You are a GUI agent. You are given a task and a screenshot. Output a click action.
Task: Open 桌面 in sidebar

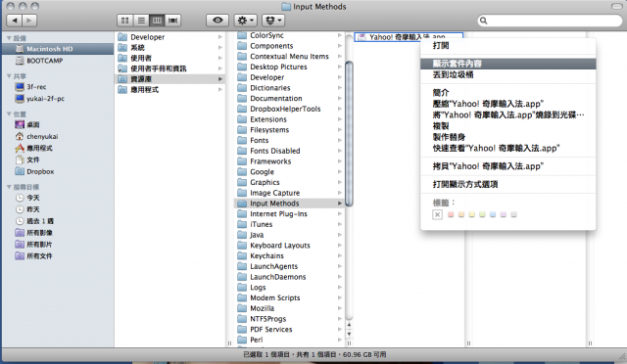coord(58,124)
